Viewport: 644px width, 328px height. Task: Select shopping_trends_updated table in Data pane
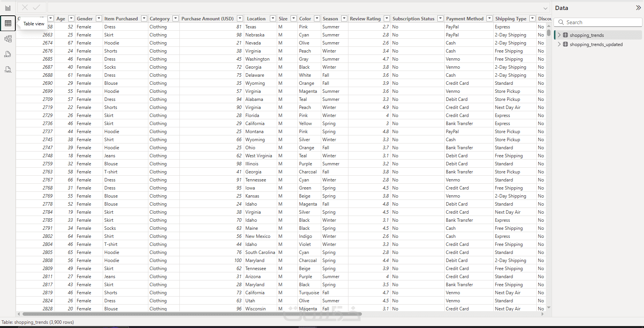pos(598,45)
